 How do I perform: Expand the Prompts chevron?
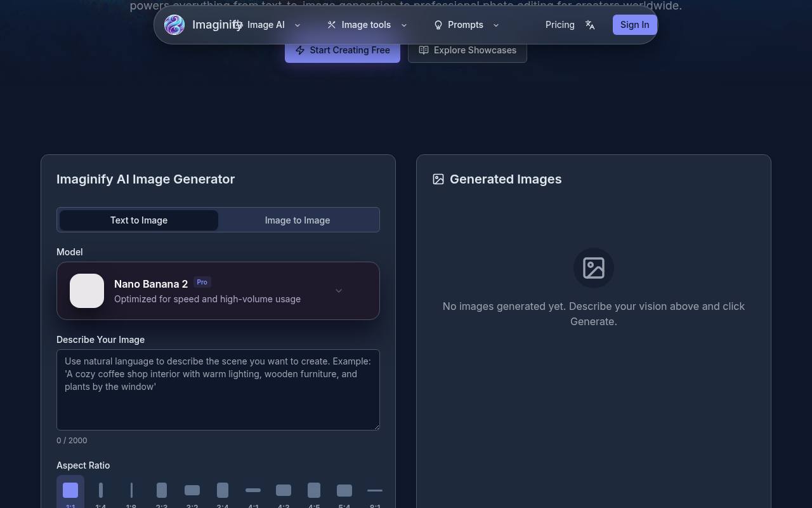point(495,25)
